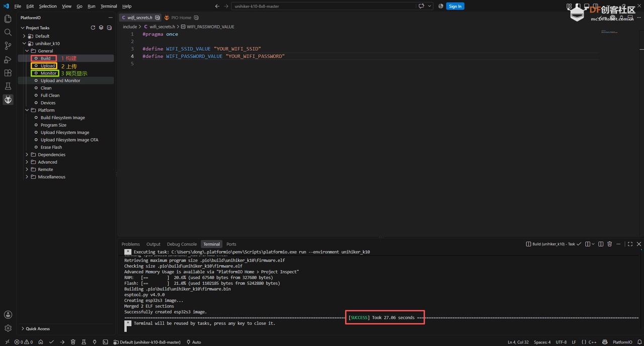Click PlatformIO Upload arrow in status bar
644x346 pixels.
click(62, 342)
